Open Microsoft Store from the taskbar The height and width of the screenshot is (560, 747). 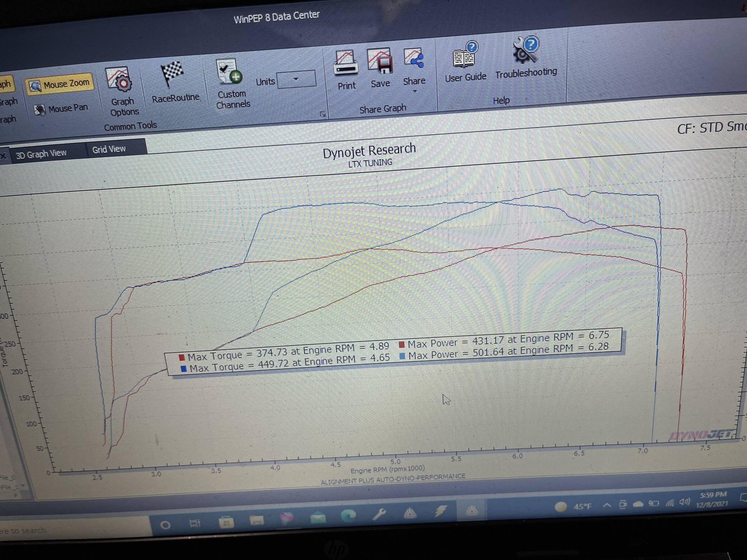point(226,522)
